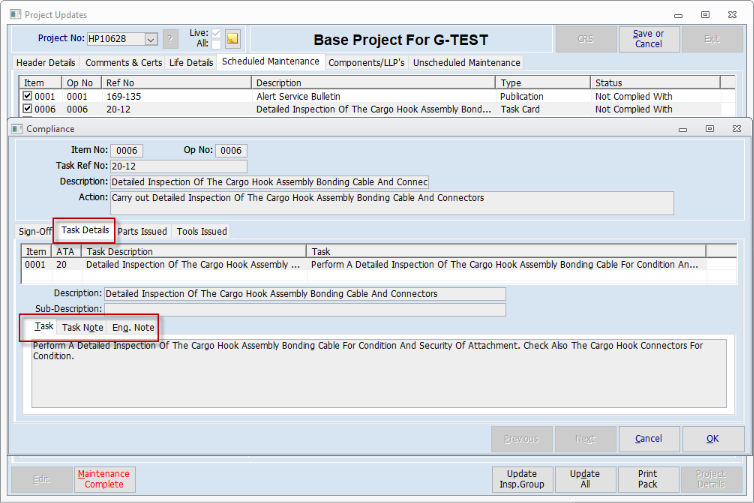Click the top Description field in Compliance
The width and height of the screenshot is (754, 503).
(269, 182)
